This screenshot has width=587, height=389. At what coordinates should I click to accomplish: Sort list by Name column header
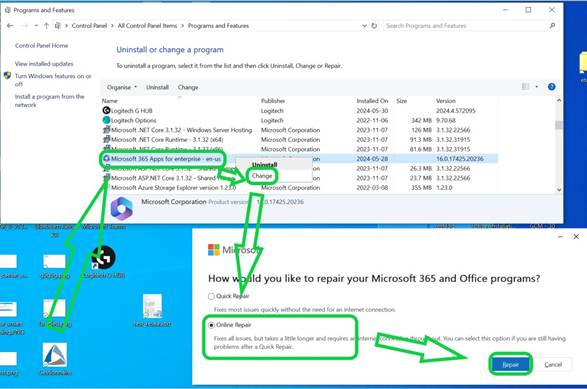(110, 101)
